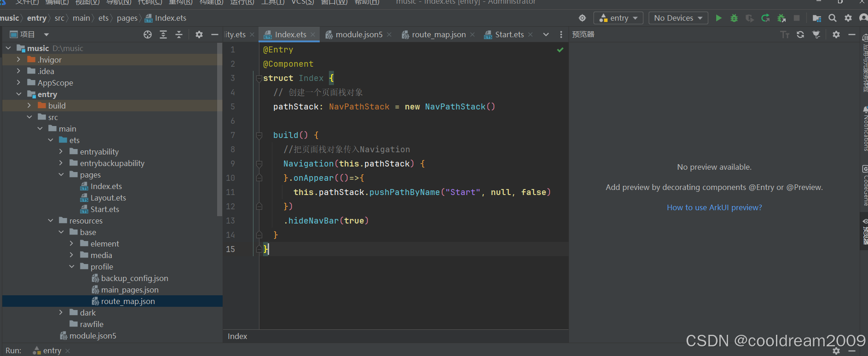Start debugging with the green bug icon
The height and width of the screenshot is (356, 868).
click(x=734, y=18)
